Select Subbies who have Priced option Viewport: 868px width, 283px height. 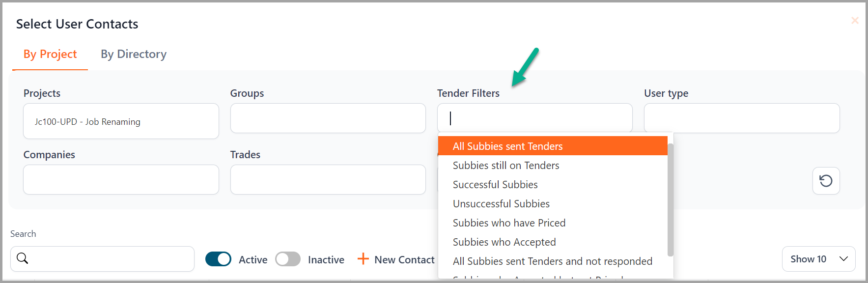pos(509,223)
